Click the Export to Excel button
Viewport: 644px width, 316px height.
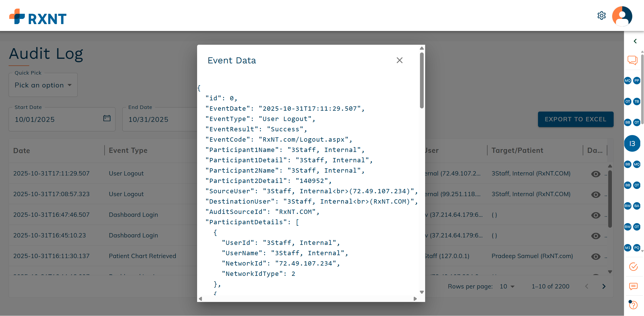pyautogui.click(x=575, y=119)
